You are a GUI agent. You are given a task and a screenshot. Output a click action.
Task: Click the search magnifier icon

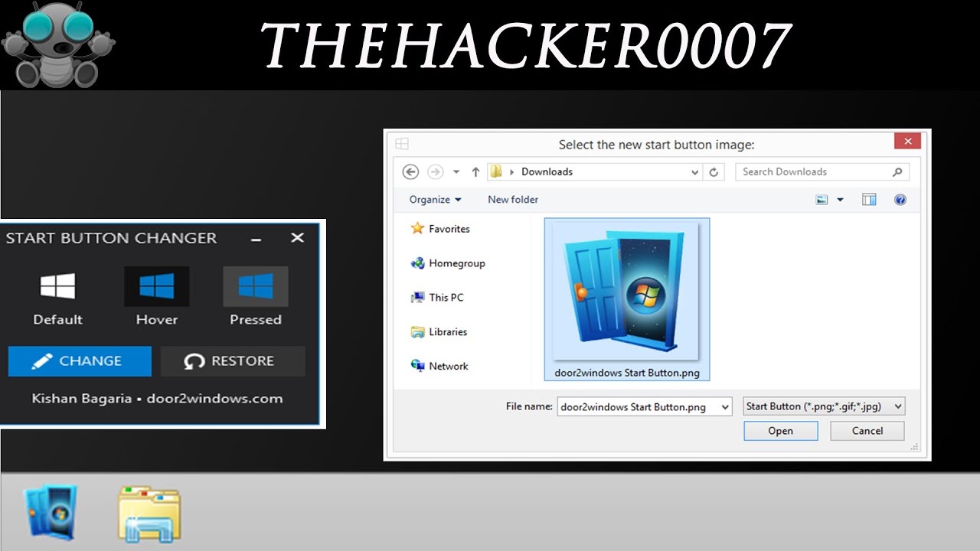pos(897,172)
